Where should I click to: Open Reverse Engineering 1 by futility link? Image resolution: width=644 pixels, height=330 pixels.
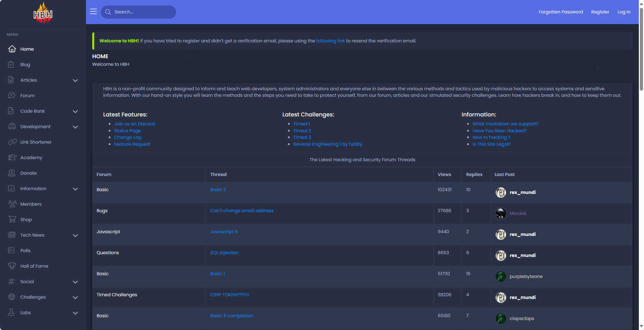coord(328,144)
